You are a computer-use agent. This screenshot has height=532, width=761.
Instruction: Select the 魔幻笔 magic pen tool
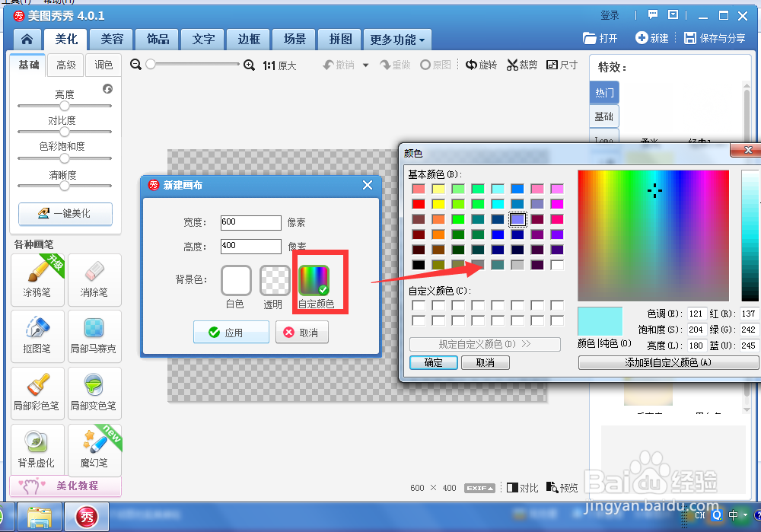[x=94, y=450]
